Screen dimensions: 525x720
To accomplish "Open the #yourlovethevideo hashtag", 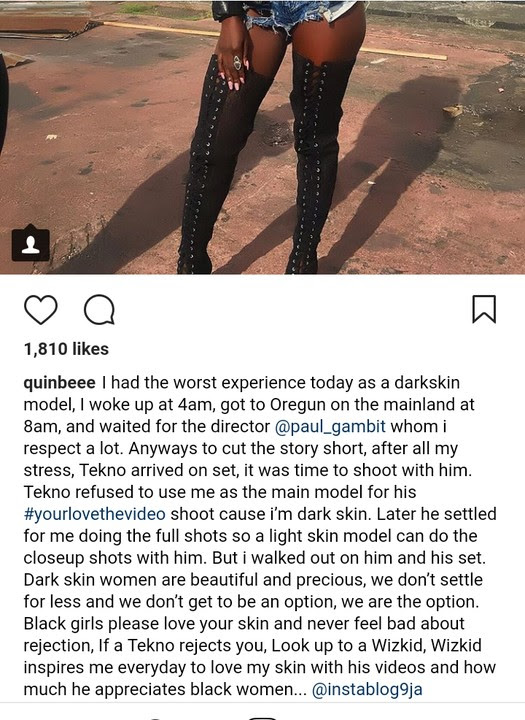I will click(95, 514).
